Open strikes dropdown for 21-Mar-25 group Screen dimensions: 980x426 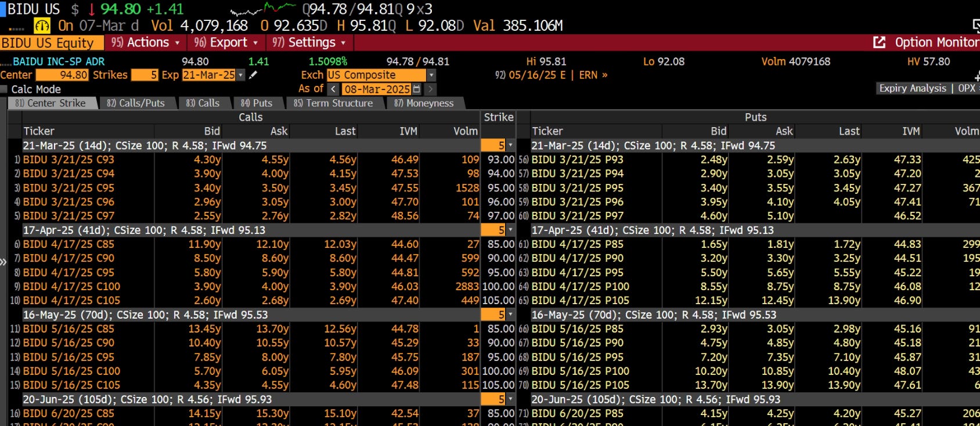tap(510, 145)
